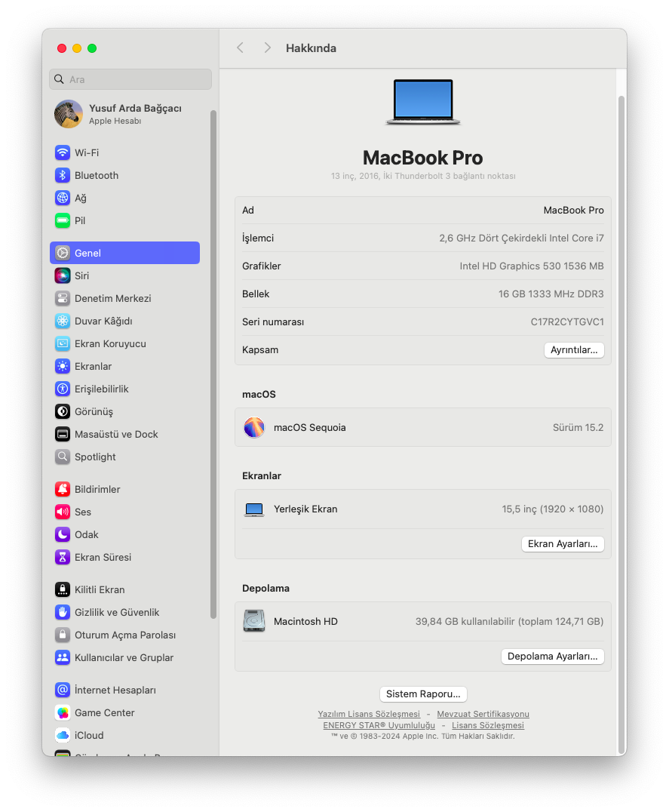This screenshot has height=812, width=669.
Task: Click the Duvar Kâğıdı icon
Action: coord(63,321)
